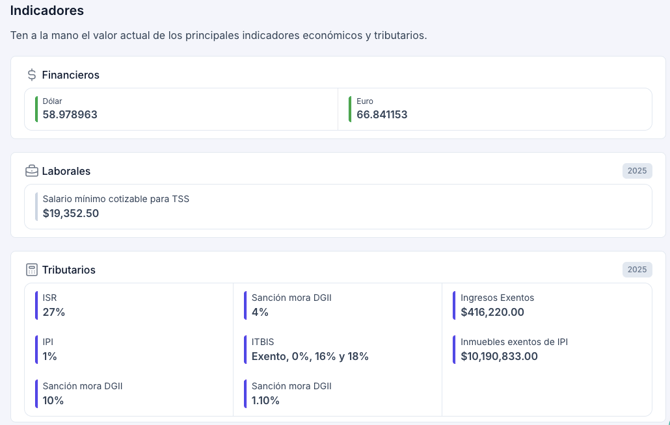The width and height of the screenshot is (670, 425).
Task: Click Sanción mora DGII 4% indicator
Action: coord(291,305)
